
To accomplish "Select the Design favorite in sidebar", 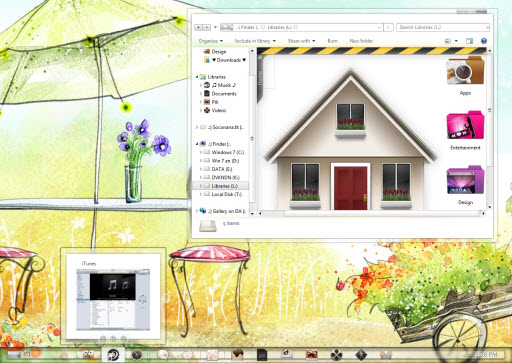I will point(215,52).
